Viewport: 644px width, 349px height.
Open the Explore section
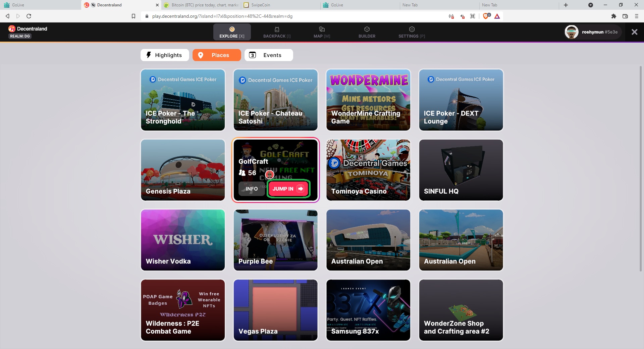tap(232, 32)
